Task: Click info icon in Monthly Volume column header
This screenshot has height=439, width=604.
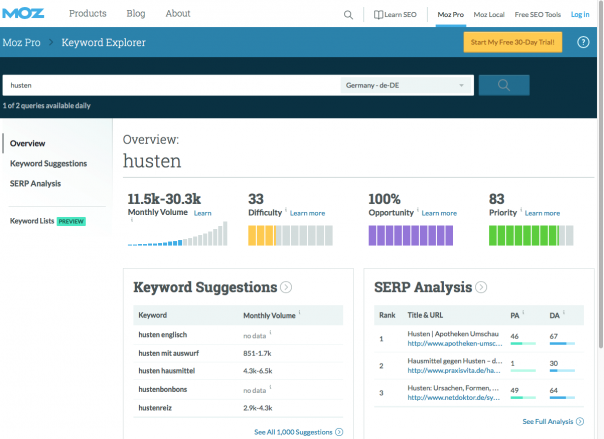Action: pyautogui.click(x=299, y=312)
